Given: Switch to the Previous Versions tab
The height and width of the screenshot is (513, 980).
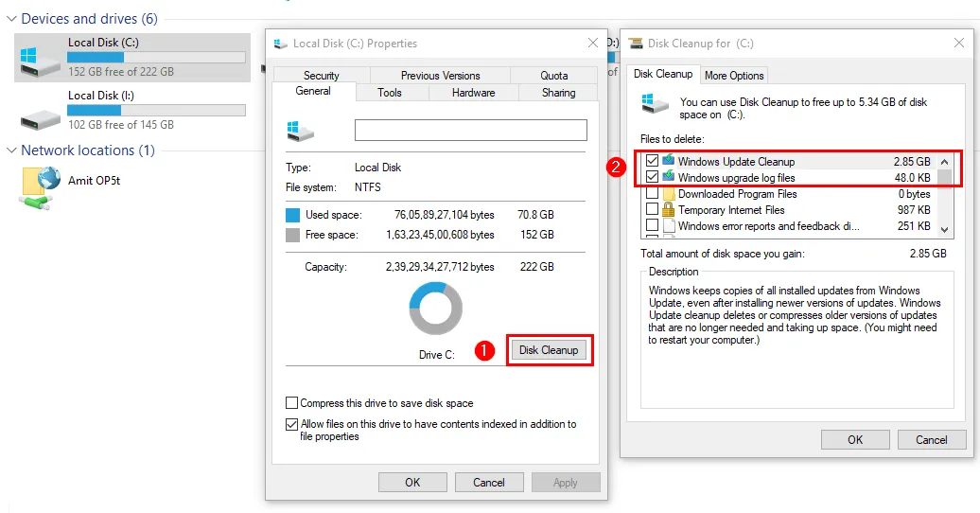Looking at the screenshot, I should click(440, 76).
